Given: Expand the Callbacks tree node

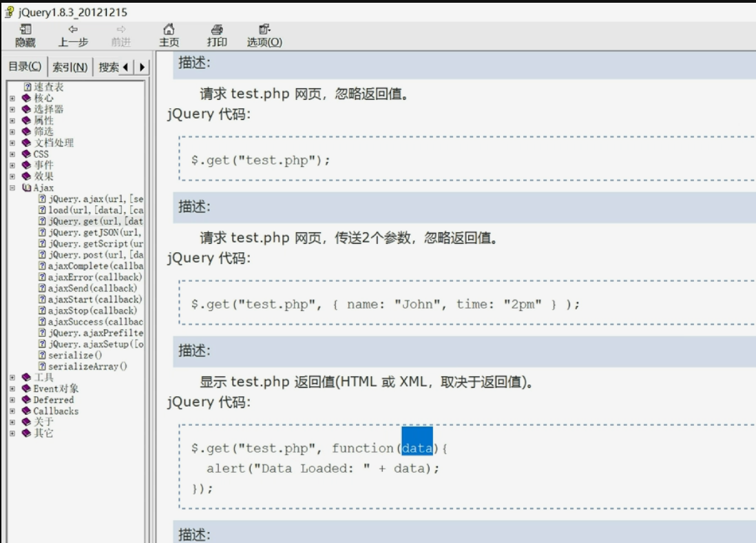Looking at the screenshot, I should (12, 411).
